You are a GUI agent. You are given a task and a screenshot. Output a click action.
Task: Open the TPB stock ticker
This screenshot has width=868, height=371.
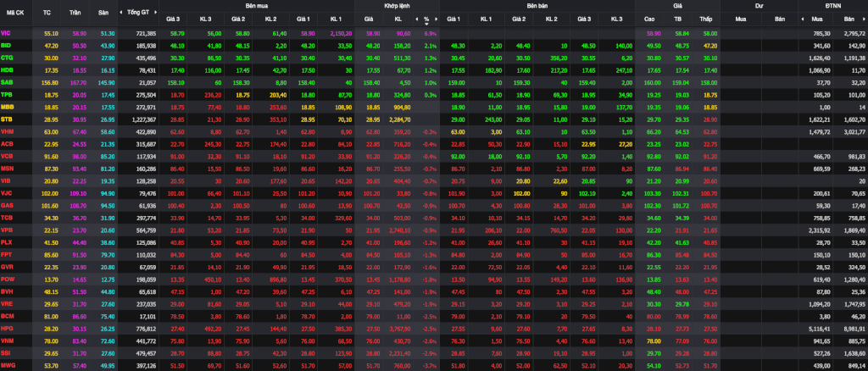(7, 95)
